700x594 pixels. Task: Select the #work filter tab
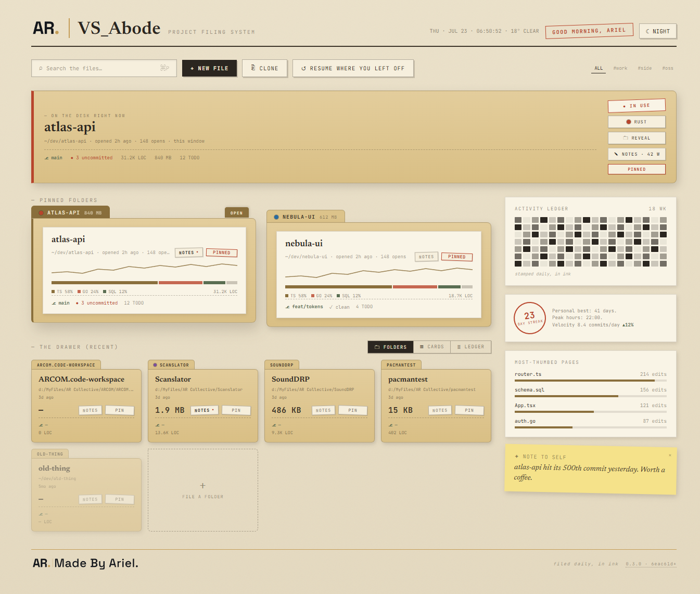click(620, 68)
